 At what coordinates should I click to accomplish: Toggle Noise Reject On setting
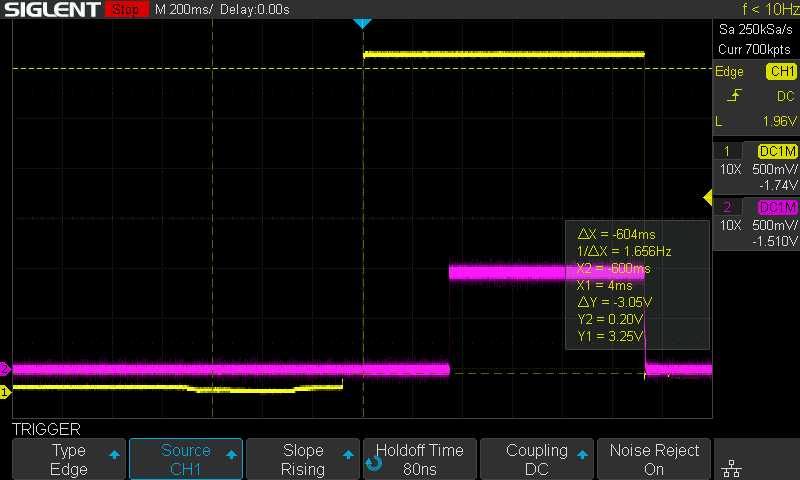coord(654,459)
